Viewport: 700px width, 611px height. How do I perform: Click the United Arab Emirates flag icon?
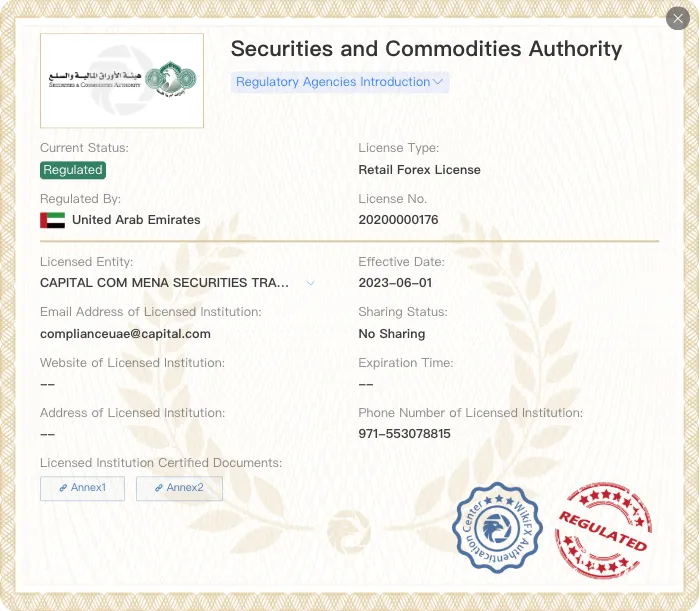(x=53, y=220)
